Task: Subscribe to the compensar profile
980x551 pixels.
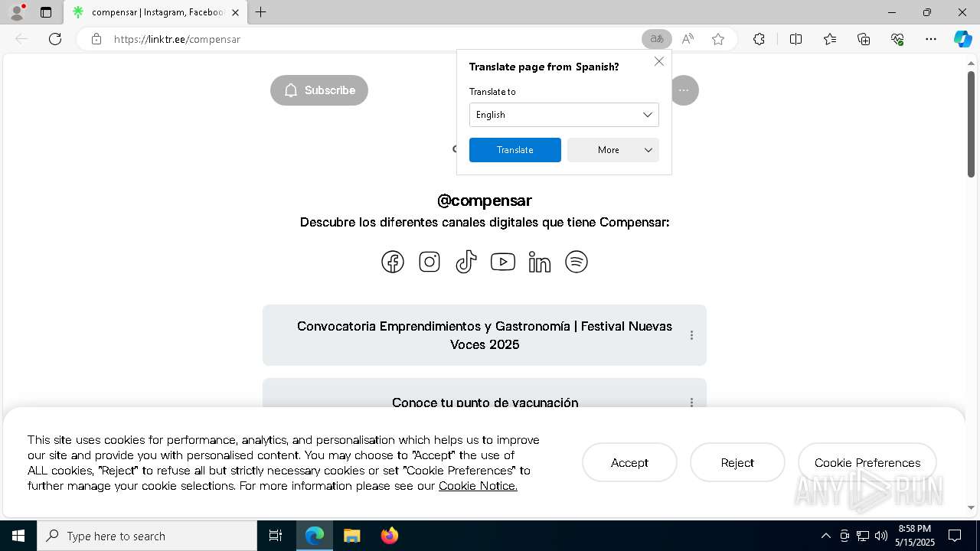Action: (319, 90)
